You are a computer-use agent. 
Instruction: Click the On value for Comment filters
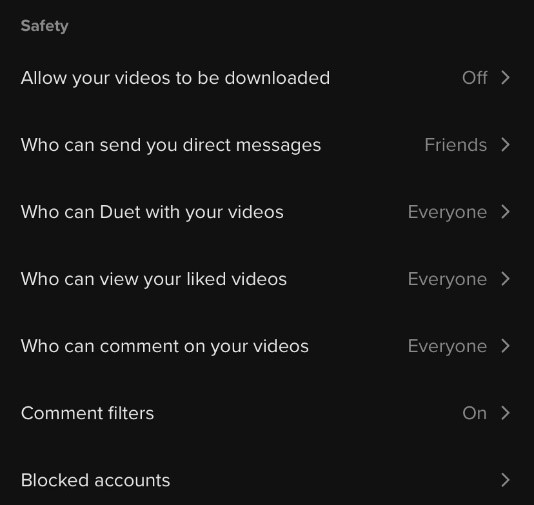pyautogui.click(x=474, y=413)
